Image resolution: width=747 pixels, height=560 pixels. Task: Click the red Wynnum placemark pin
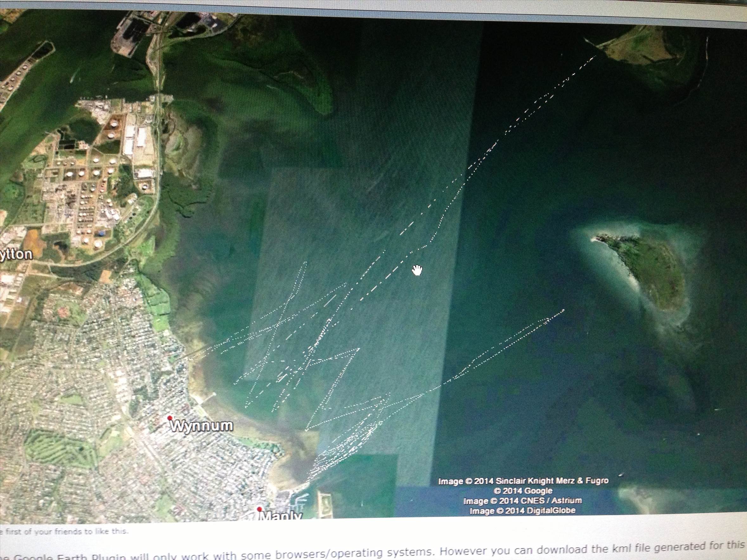pyautogui.click(x=170, y=418)
